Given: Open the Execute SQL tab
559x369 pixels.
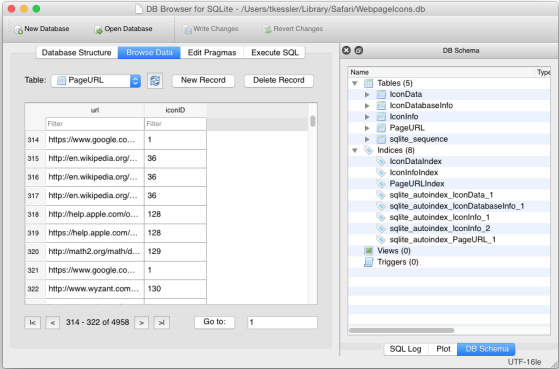Looking at the screenshot, I should tap(275, 52).
